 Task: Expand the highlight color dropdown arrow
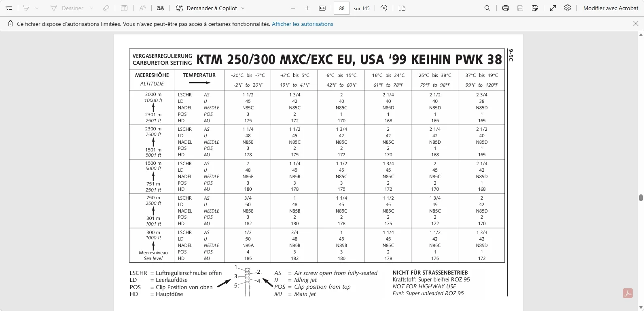tap(37, 8)
